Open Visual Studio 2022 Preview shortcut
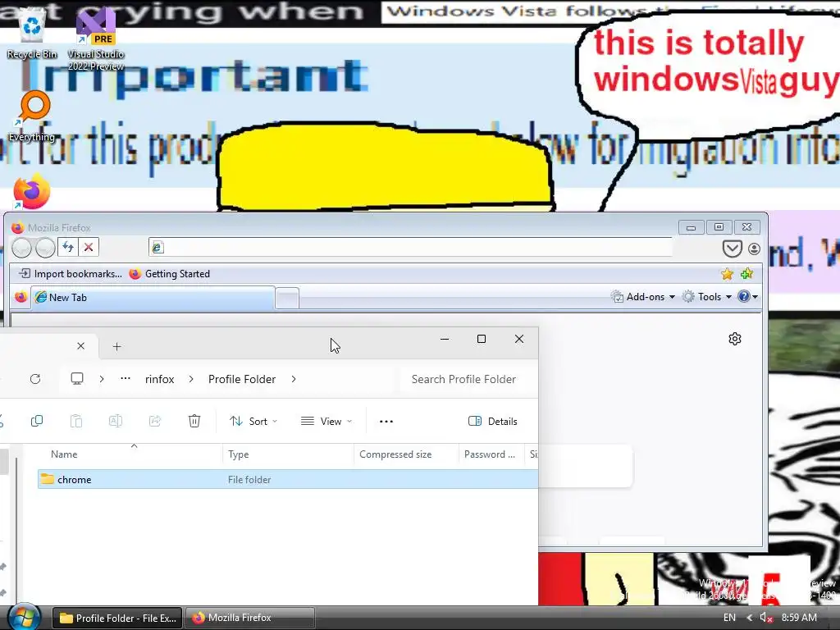Viewport: 840px width, 630px height. [96, 39]
